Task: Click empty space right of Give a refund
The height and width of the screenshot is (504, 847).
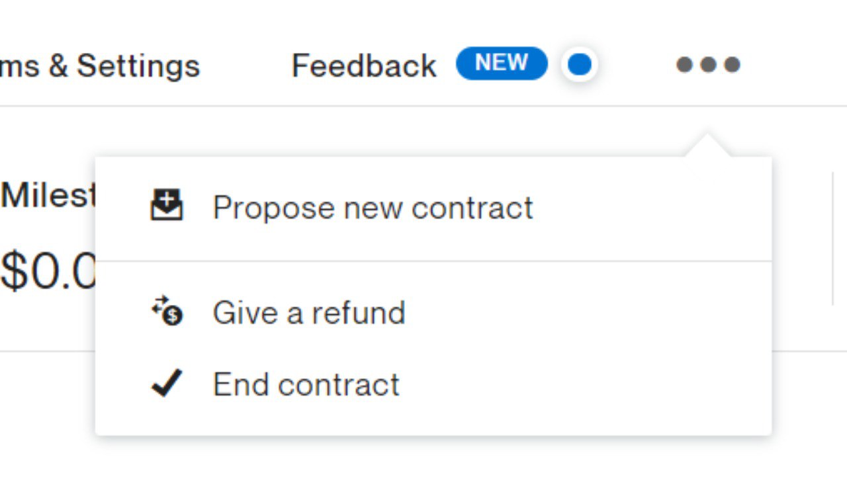Action: pos(588,312)
